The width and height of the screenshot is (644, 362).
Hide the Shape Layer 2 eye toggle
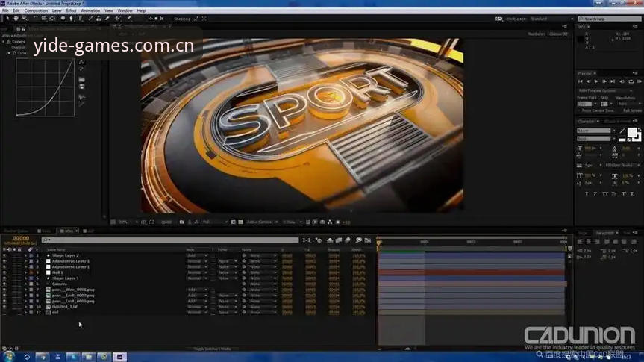4,255
